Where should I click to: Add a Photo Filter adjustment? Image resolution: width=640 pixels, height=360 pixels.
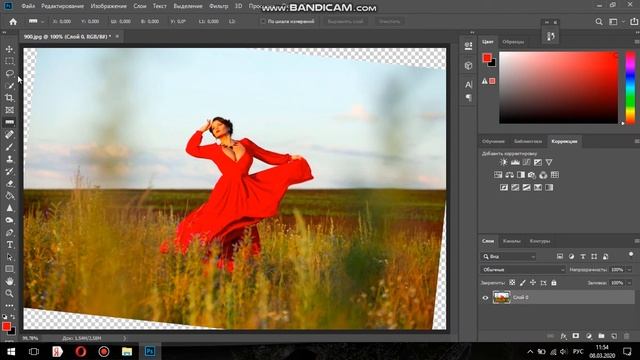(x=532, y=175)
